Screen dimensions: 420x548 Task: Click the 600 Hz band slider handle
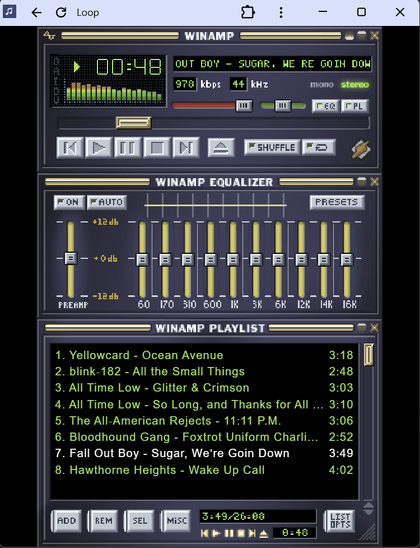210,260
